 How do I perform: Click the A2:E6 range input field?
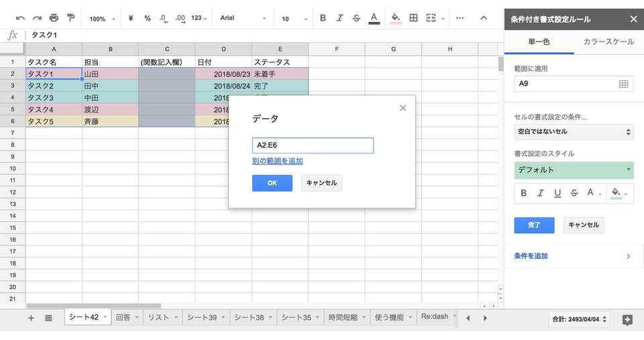point(313,145)
